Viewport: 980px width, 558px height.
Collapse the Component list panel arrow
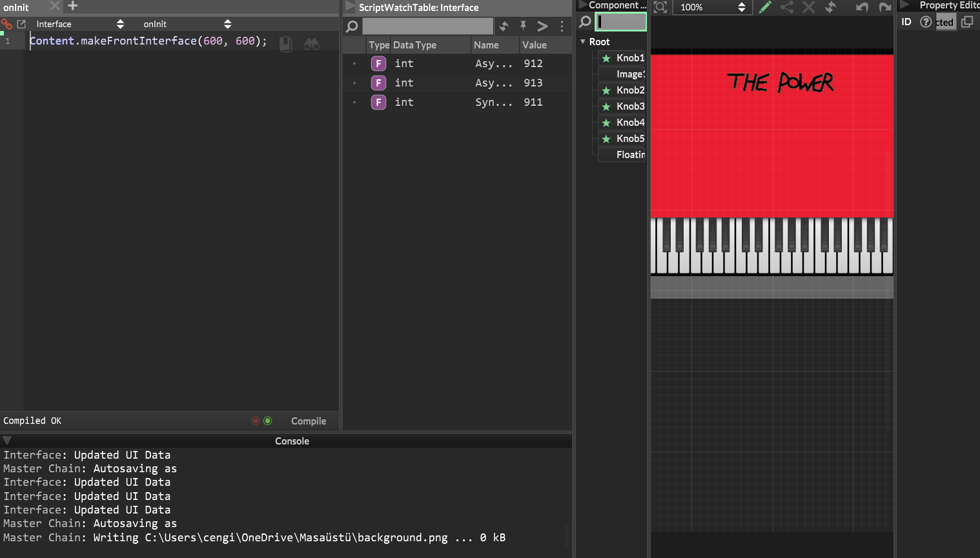click(582, 5)
